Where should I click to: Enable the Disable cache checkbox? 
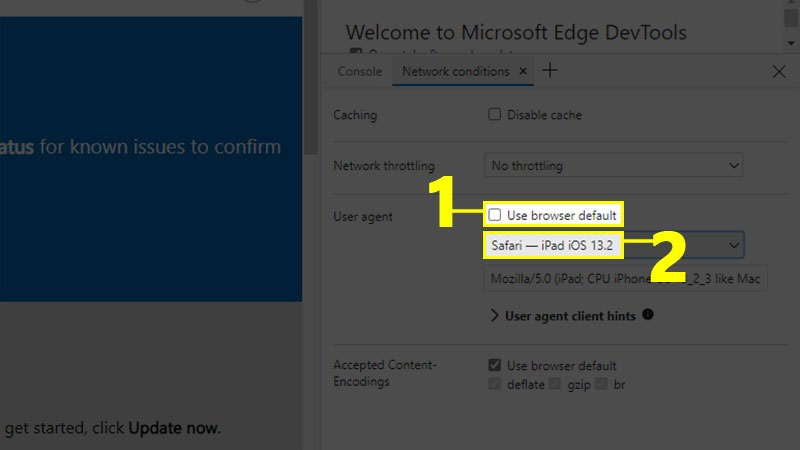[494, 115]
